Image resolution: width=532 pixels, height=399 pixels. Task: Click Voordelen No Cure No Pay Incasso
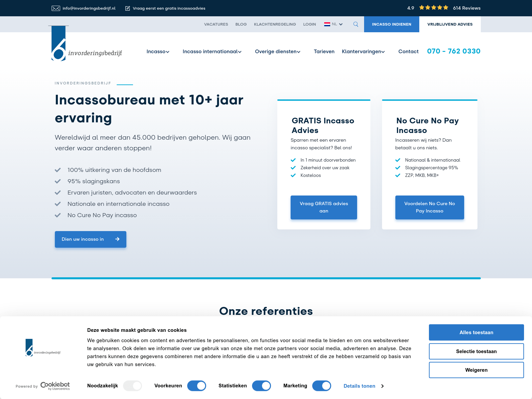(430, 207)
